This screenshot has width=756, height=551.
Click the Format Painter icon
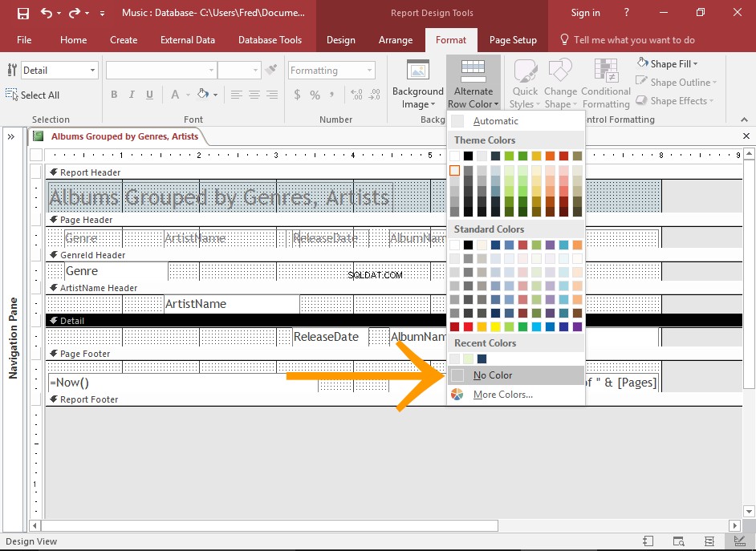pos(271,69)
